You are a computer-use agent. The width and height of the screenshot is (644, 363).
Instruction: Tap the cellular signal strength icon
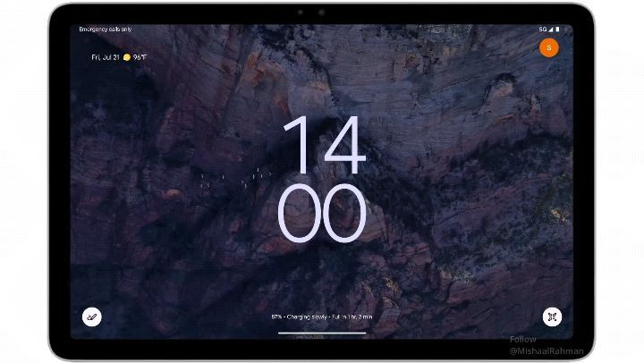click(x=550, y=30)
